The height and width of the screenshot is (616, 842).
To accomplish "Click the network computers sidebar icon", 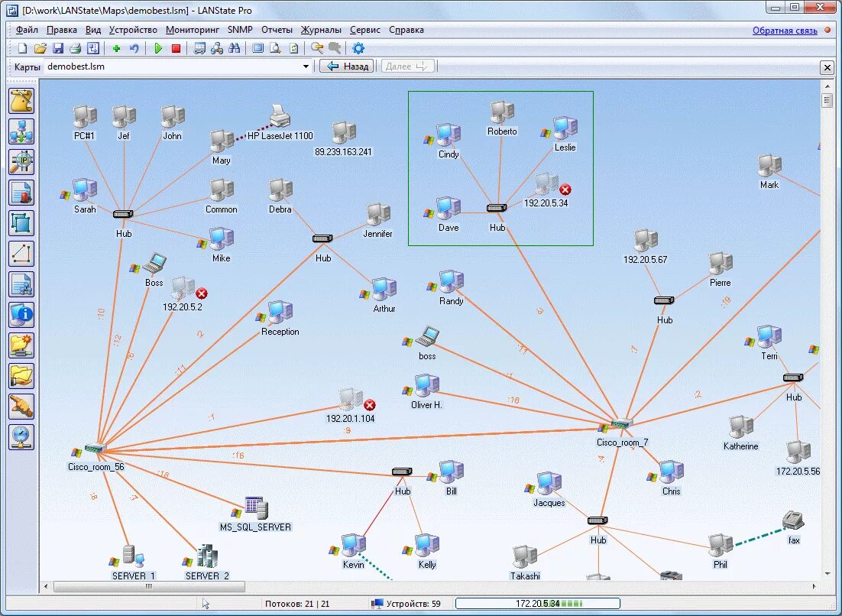I will coord(21,131).
